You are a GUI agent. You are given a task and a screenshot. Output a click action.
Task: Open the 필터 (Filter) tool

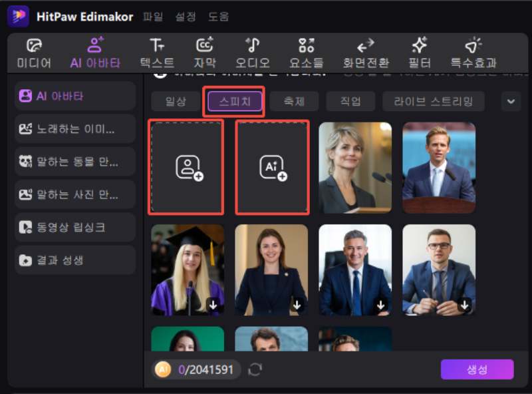pos(420,53)
